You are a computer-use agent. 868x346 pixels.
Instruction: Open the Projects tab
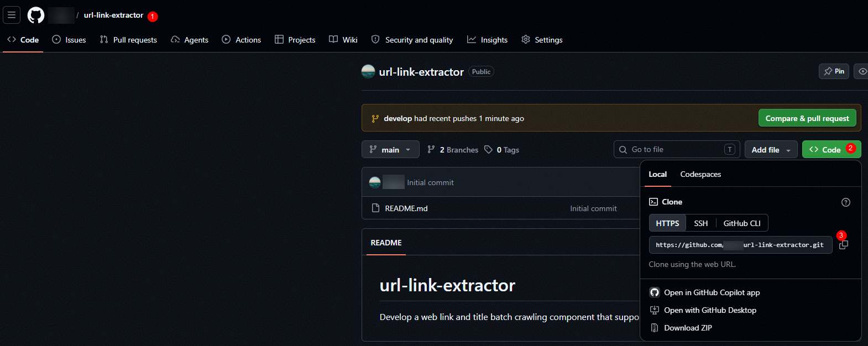(x=295, y=40)
